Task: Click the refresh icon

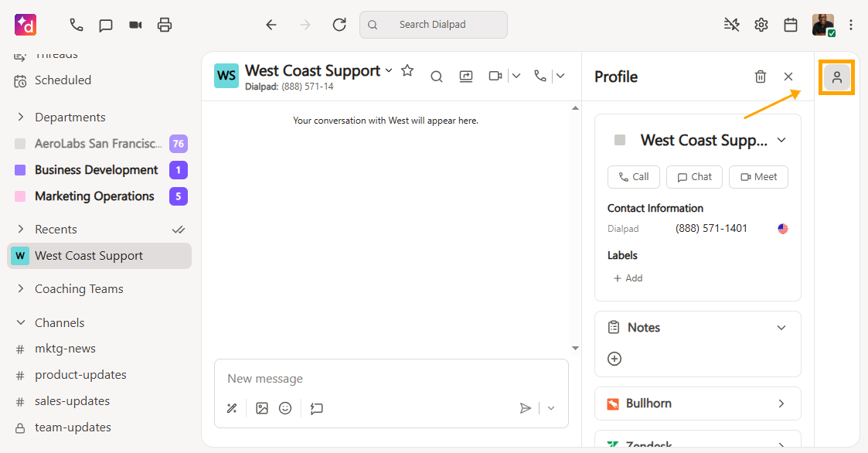Action: point(339,25)
